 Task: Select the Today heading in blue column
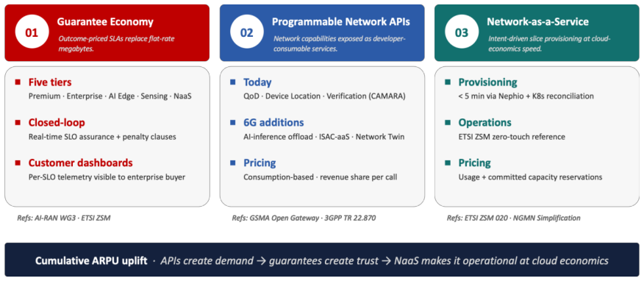257,82
